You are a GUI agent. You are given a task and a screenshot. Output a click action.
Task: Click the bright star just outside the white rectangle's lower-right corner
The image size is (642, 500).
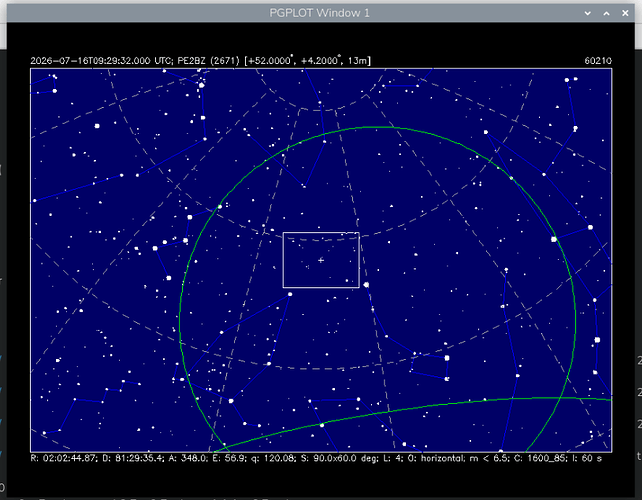tap(366, 285)
